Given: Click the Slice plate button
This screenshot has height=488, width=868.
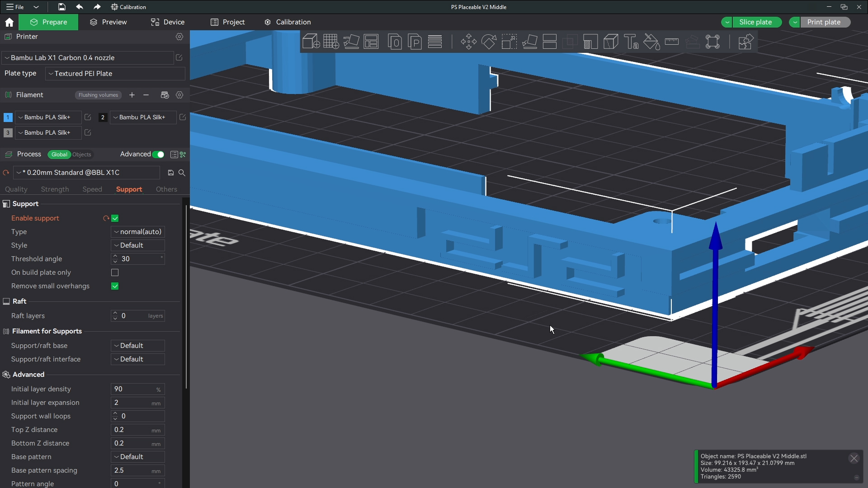Looking at the screenshot, I should click(755, 22).
